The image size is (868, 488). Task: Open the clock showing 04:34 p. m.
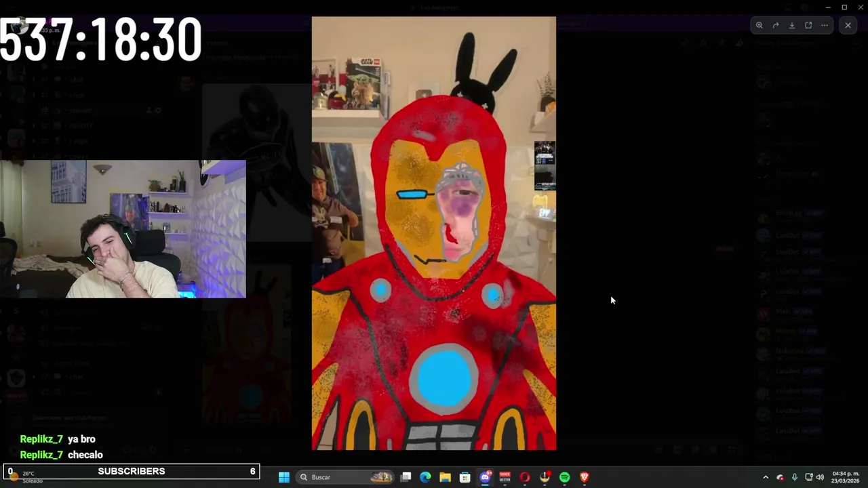click(x=846, y=477)
